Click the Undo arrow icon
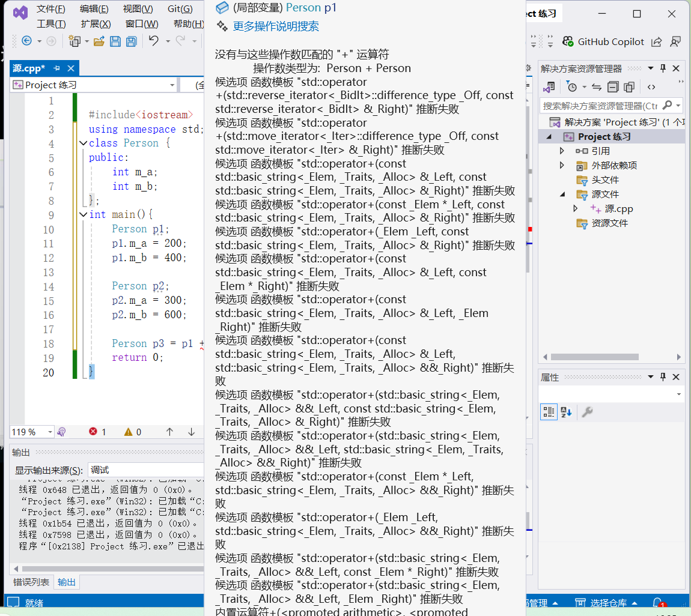The image size is (691, 616). pyautogui.click(x=153, y=40)
